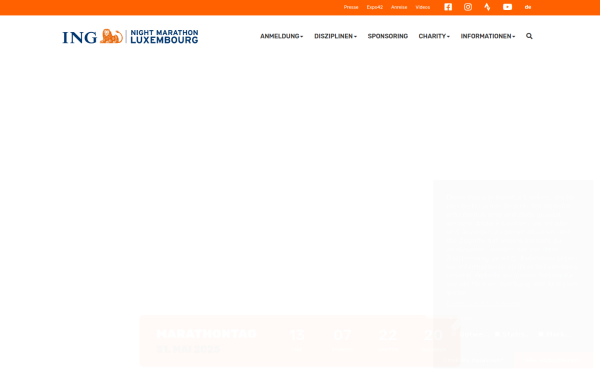
Task: Expand the Anmeldung dropdown menu
Action: 282,36
